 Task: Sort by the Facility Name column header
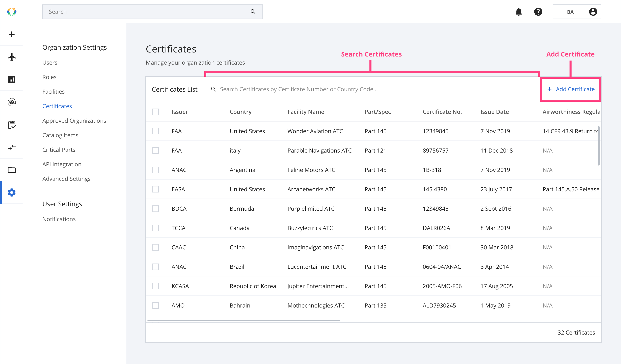pyautogui.click(x=306, y=112)
